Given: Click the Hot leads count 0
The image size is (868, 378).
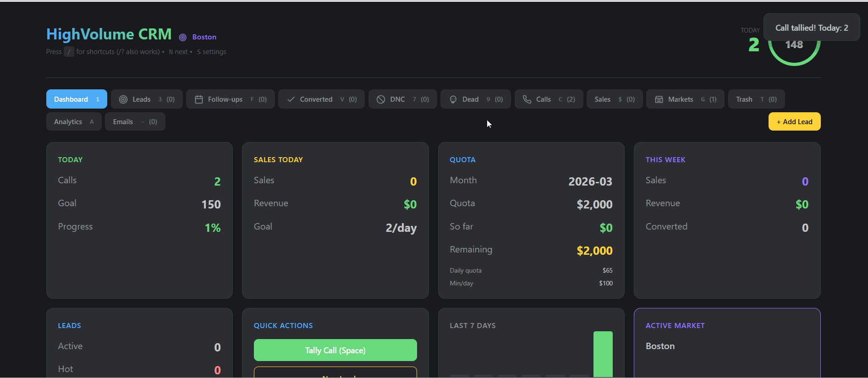Looking at the screenshot, I should point(217,370).
